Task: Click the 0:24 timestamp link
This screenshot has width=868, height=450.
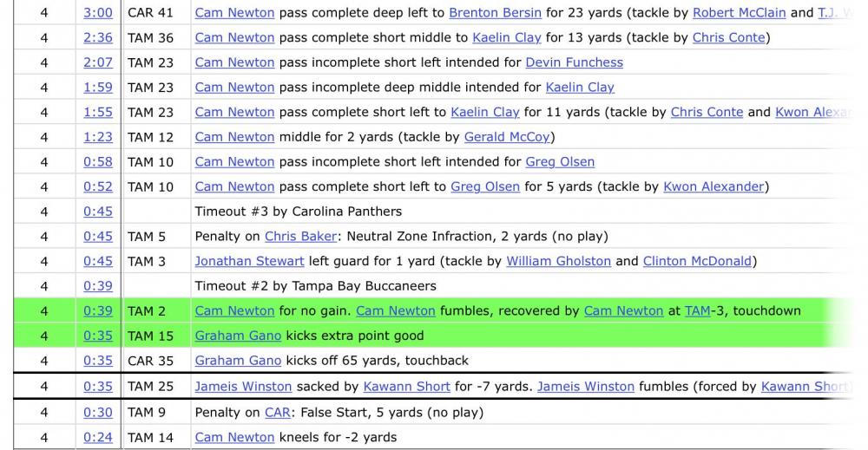Action: pyautogui.click(x=98, y=438)
